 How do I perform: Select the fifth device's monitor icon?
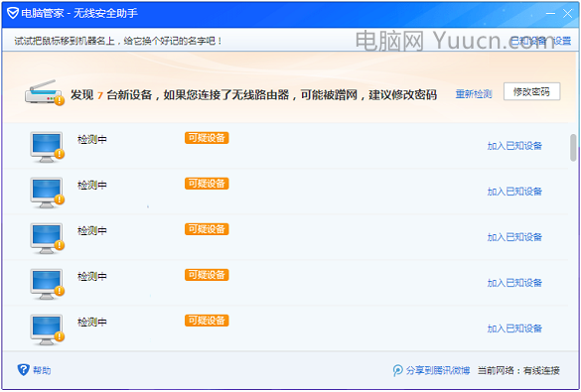[x=47, y=329]
